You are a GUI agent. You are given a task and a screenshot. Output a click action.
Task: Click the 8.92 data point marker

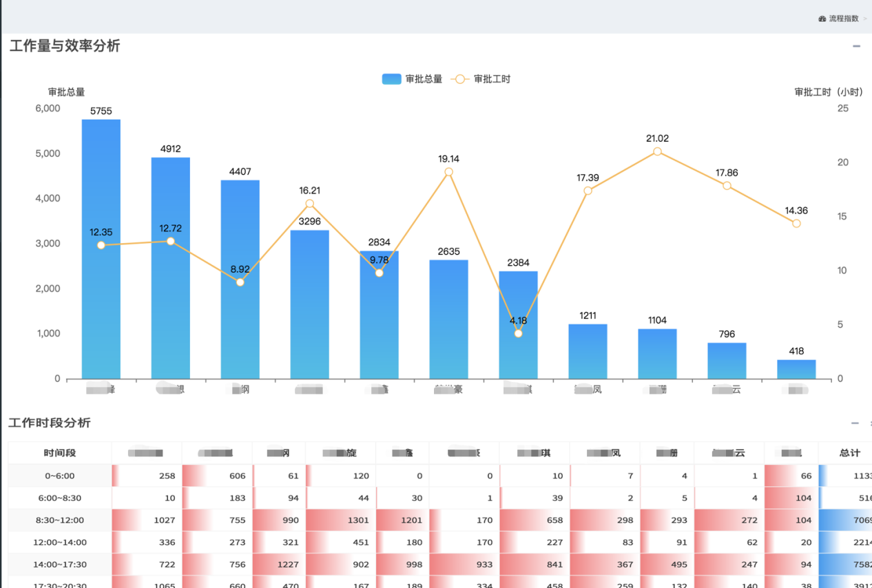[x=240, y=282]
